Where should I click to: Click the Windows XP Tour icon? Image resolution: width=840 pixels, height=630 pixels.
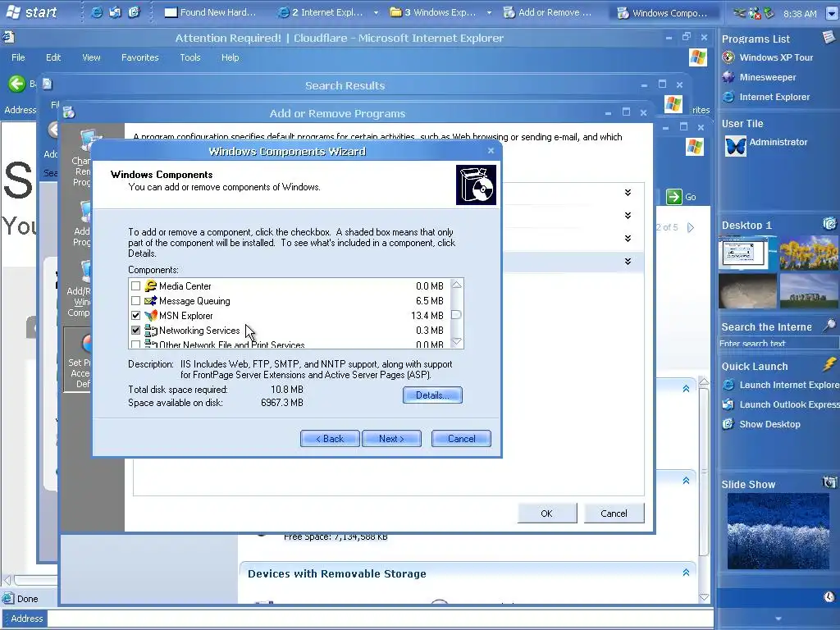pyautogui.click(x=728, y=57)
